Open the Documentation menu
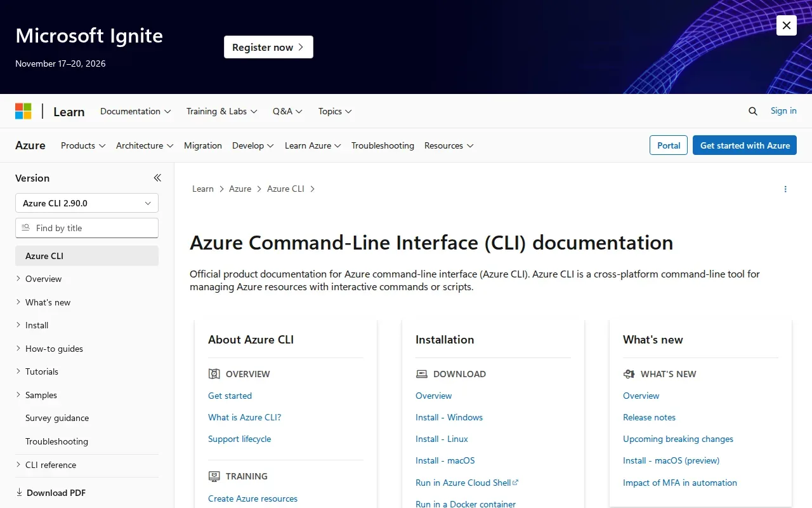This screenshot has height=508, width=812. (x=136, y=111)
